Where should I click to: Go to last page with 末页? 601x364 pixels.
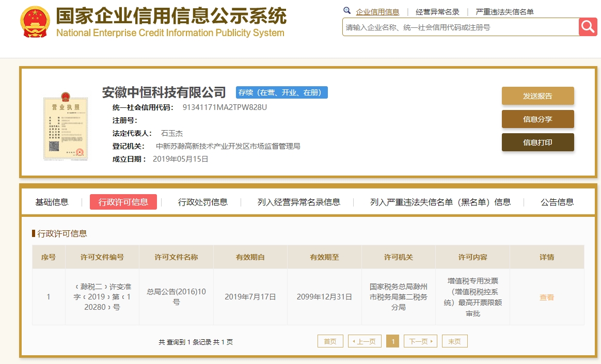454,341
